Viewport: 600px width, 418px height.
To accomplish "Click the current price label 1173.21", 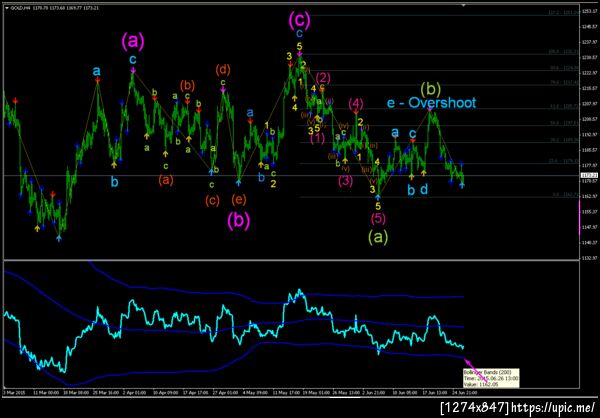I will 589,175.
